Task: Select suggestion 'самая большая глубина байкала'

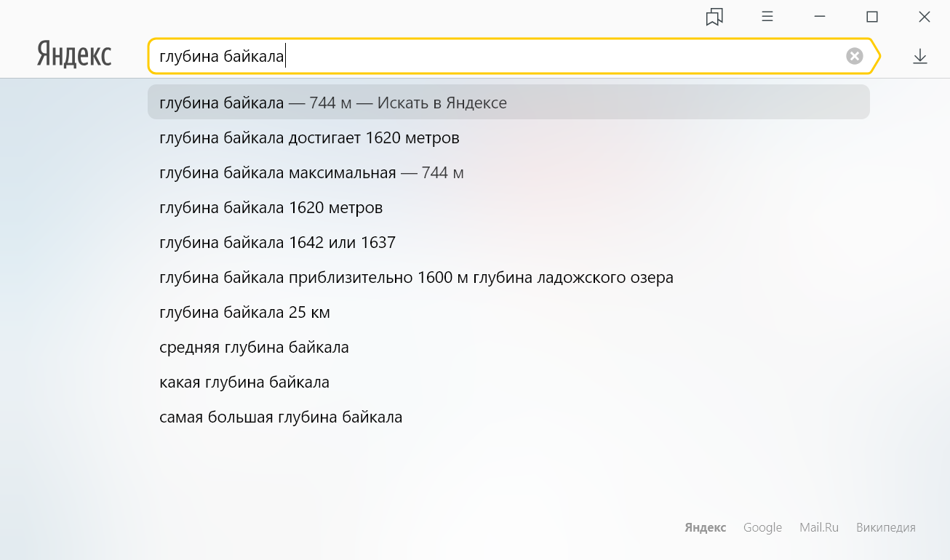Action: tap(508, 417)
